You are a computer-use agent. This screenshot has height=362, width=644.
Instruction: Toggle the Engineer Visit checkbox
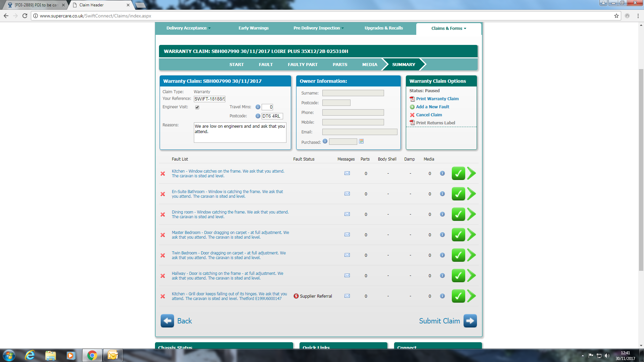coord(197,107)
